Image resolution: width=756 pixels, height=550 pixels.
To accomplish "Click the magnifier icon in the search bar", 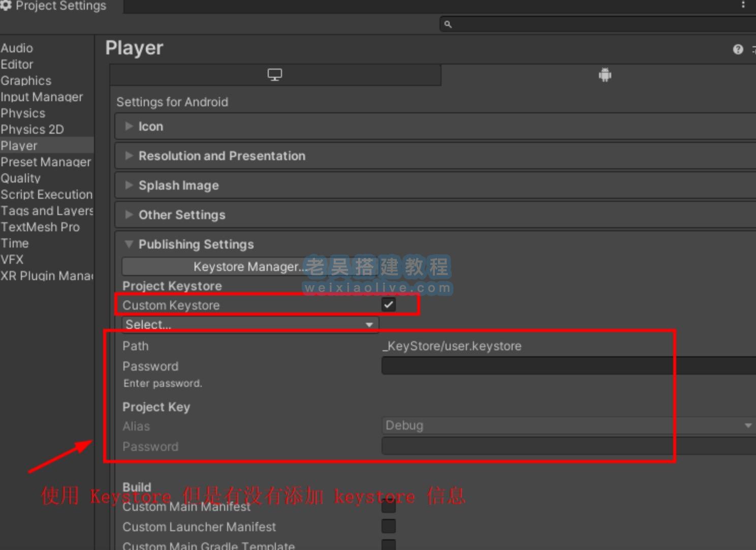I will (447, 23).
